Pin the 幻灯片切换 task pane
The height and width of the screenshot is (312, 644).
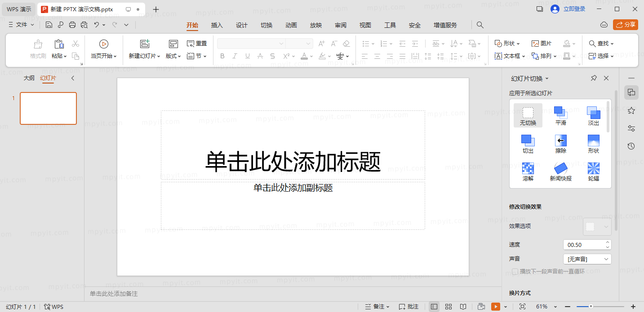point(594,78)
